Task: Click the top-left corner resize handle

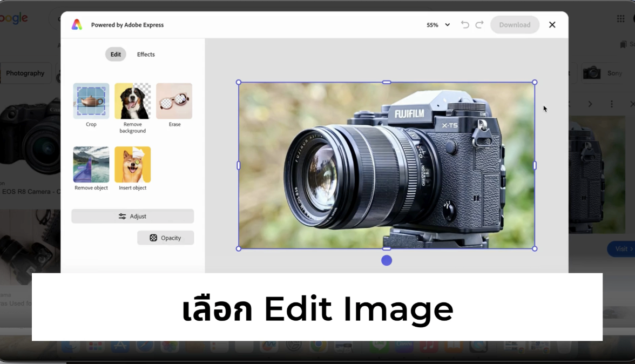Action: pyautogui.click(x=239, y=83)
